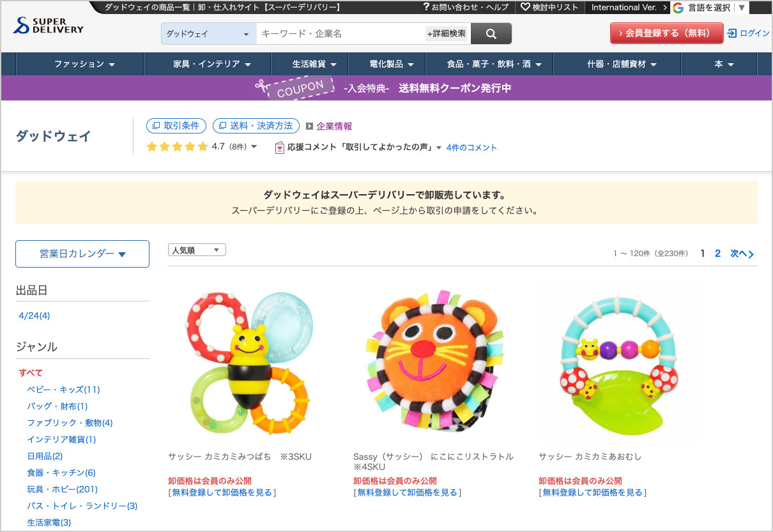Filter genre by 生活家電(3)
Image resolution: width=773 pixels, height=532 pixels.
49,522
